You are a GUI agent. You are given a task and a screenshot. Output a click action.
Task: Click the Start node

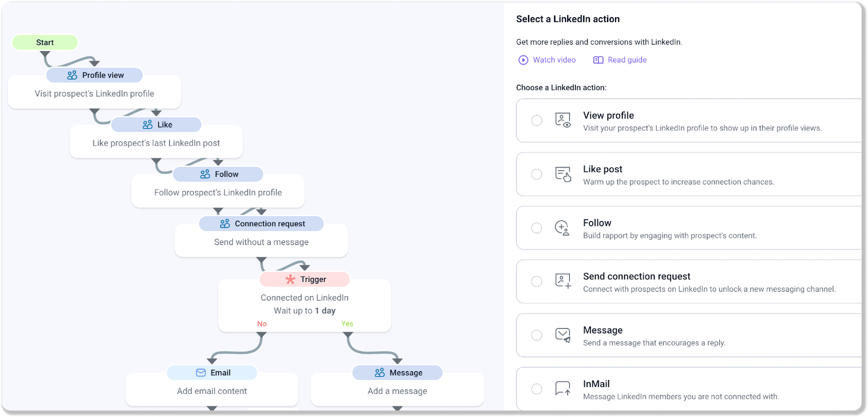click(x=45, y=42)
